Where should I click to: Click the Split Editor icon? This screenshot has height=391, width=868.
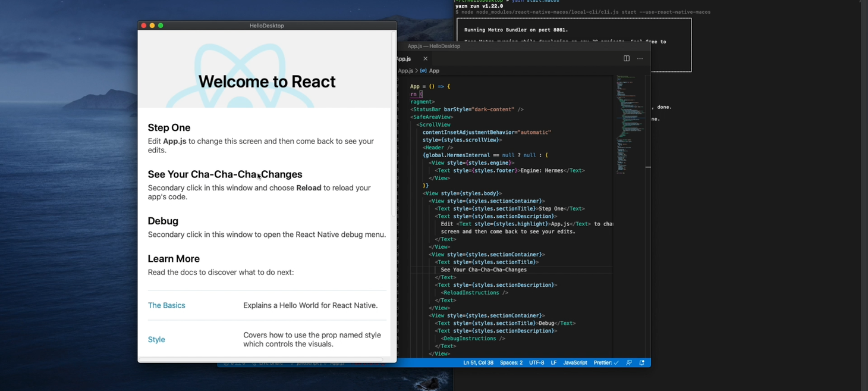point(626,58)
